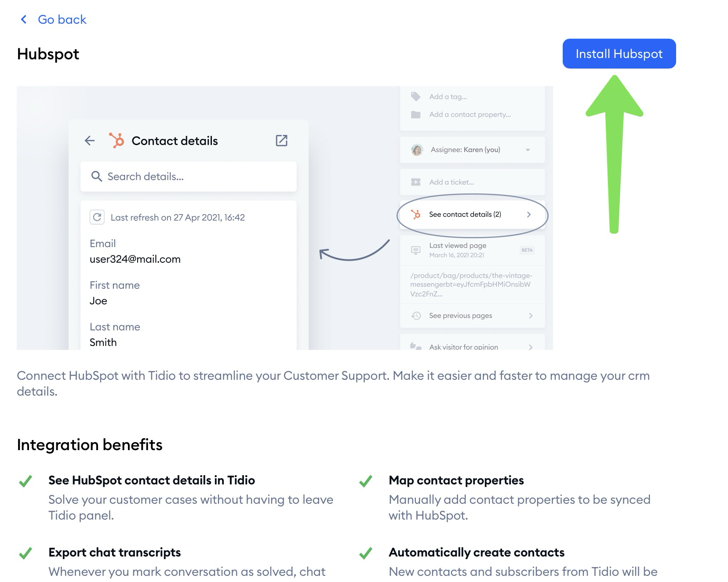Screen dimensions: 728x582
Task: Expand the See previous pages item
Action: 531,316
